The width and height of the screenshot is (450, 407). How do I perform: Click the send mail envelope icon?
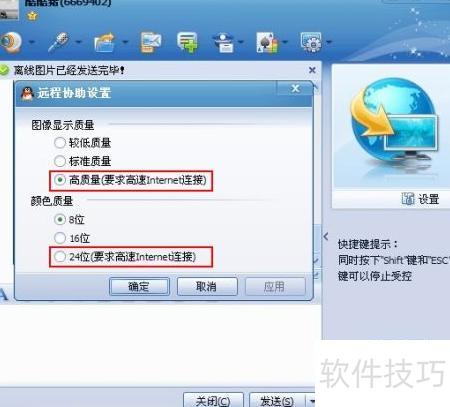point(151,42)
